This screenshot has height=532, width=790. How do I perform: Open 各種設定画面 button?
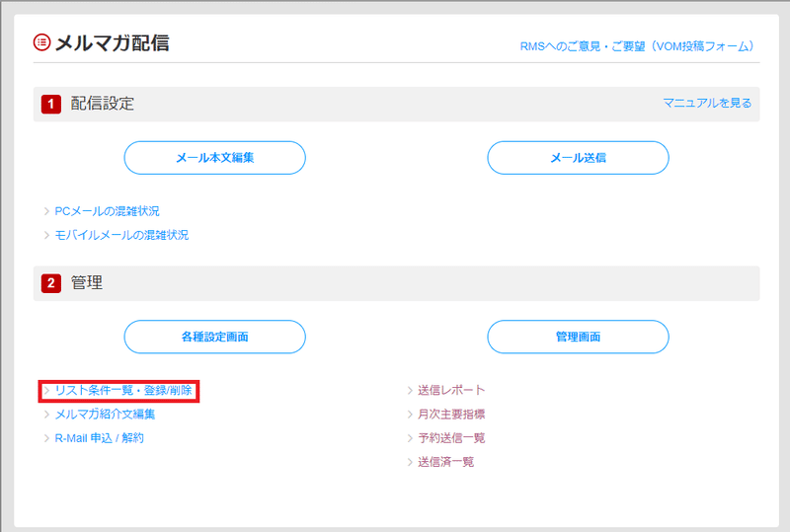point(214,337)
